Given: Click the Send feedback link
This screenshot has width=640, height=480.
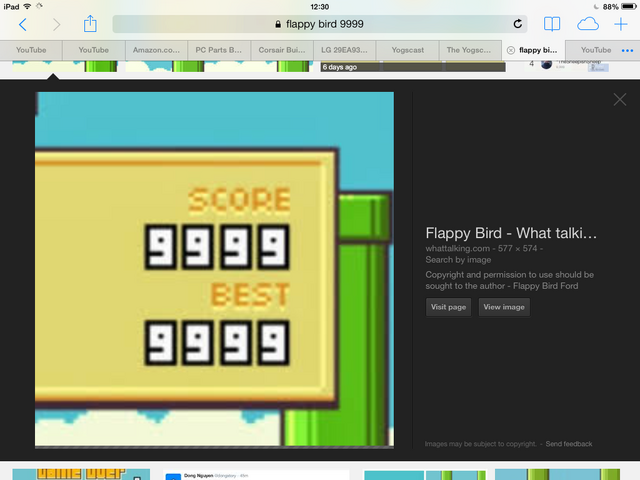Looking at the screenshot, I should (x=569, y=444).
